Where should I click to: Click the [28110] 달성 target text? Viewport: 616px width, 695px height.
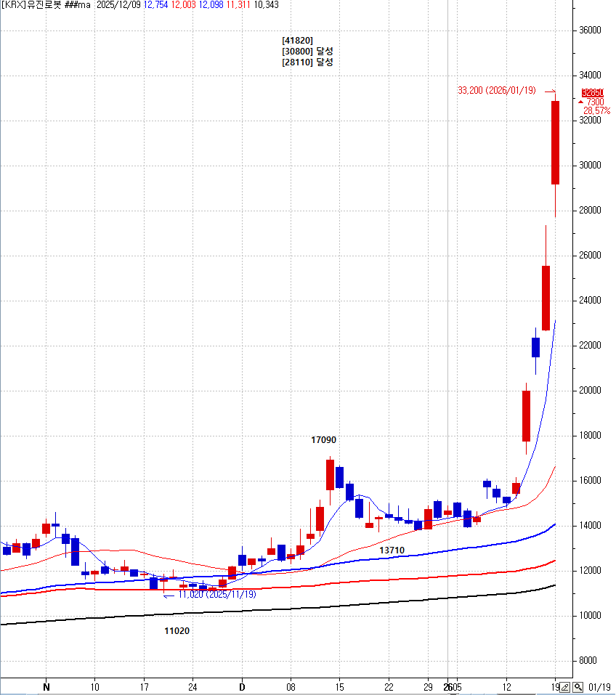click(307, 62)
